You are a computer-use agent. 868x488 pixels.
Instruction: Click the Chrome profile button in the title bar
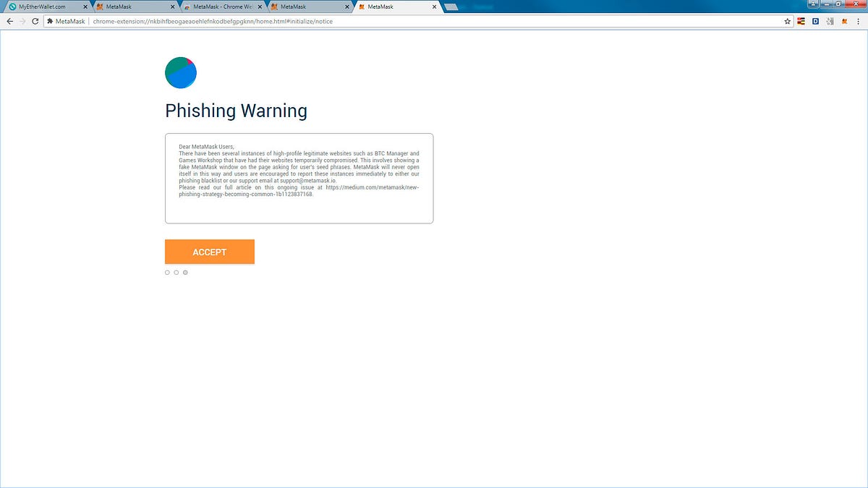(812, 4)
